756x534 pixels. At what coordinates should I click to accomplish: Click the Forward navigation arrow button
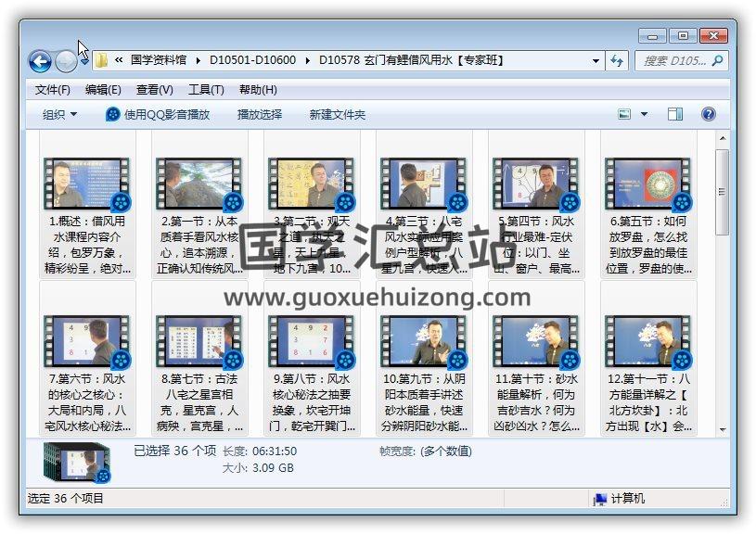click(x=66, y=61)
